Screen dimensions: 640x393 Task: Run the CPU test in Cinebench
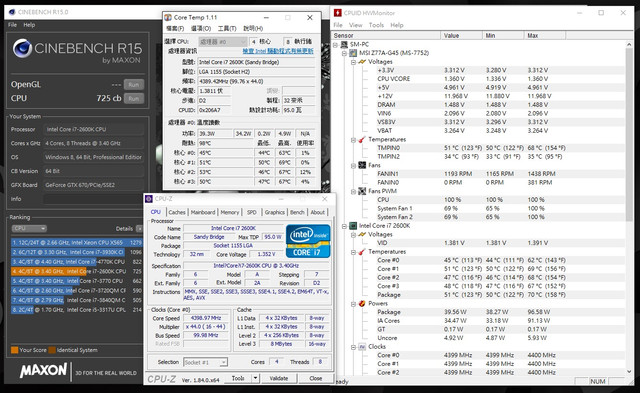133,98
